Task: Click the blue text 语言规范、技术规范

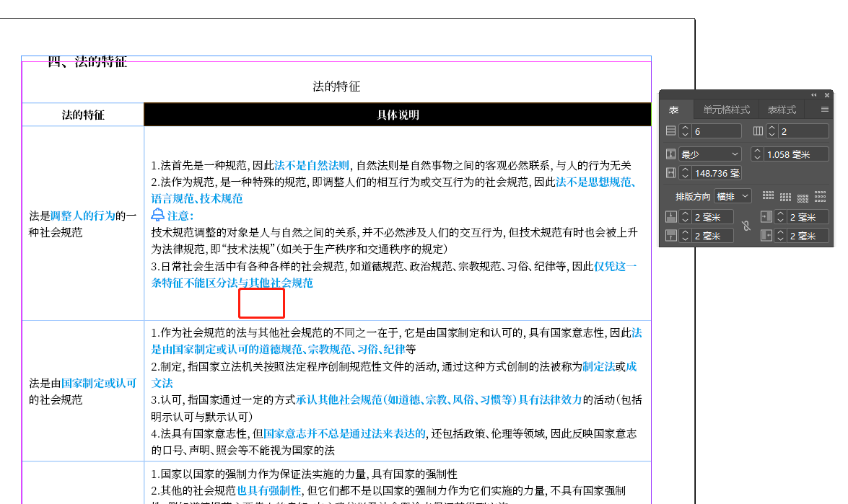Action: [x=197, y=199]
